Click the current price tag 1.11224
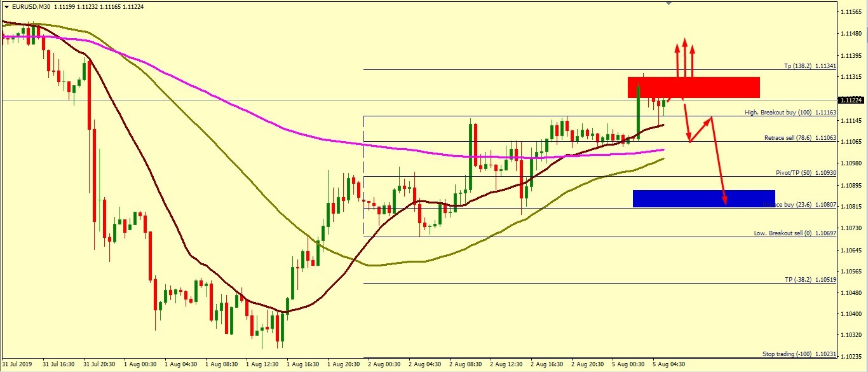This screenshot has width=868, height=372. tap(851, 100)
